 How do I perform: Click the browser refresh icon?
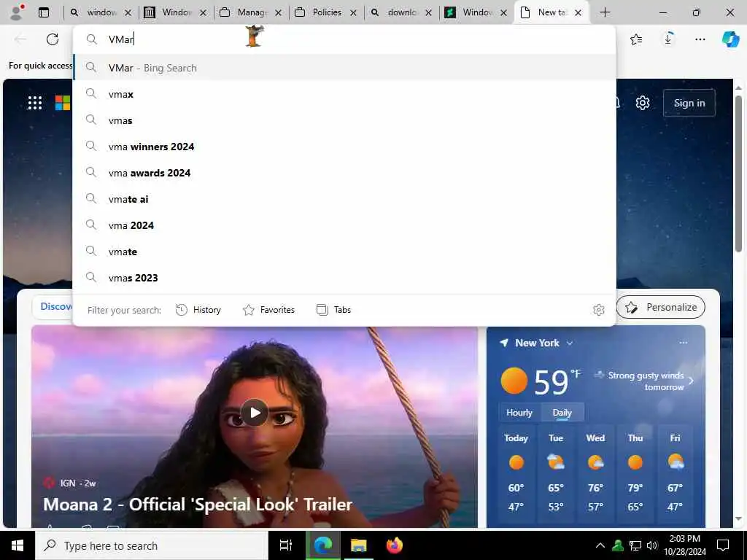53,39
